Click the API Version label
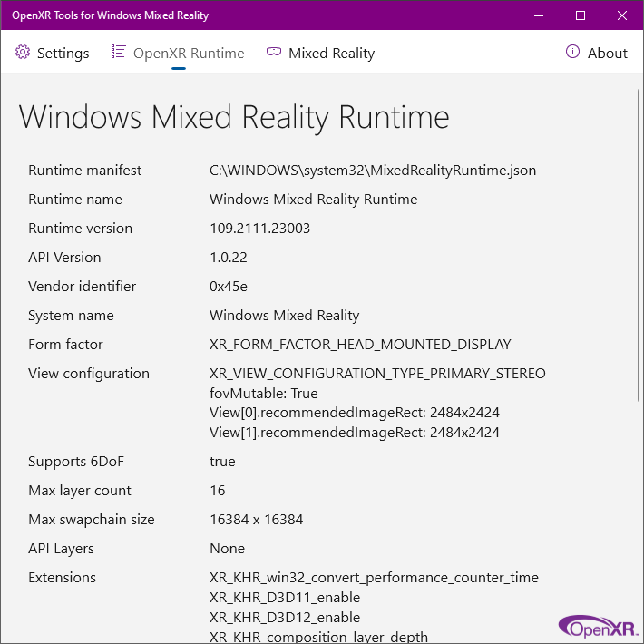644x644 pixels. 64,258
